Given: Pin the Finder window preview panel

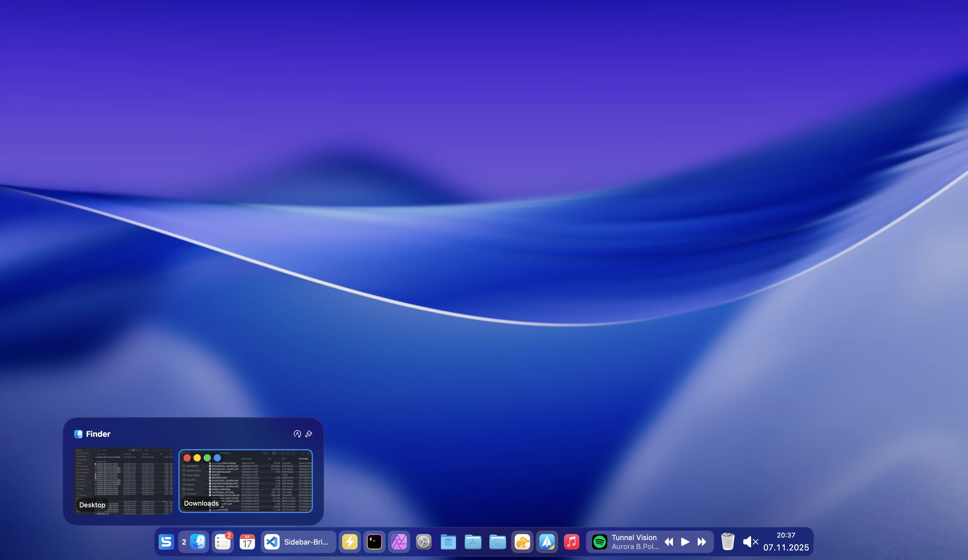Looking at the screenshot, I should tap(308, 434).
